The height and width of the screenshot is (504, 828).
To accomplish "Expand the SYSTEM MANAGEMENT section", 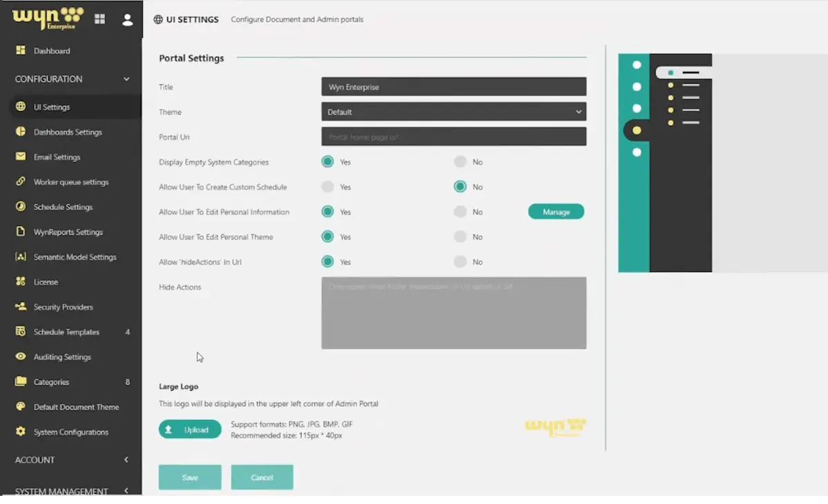I will tap(126, 491).
